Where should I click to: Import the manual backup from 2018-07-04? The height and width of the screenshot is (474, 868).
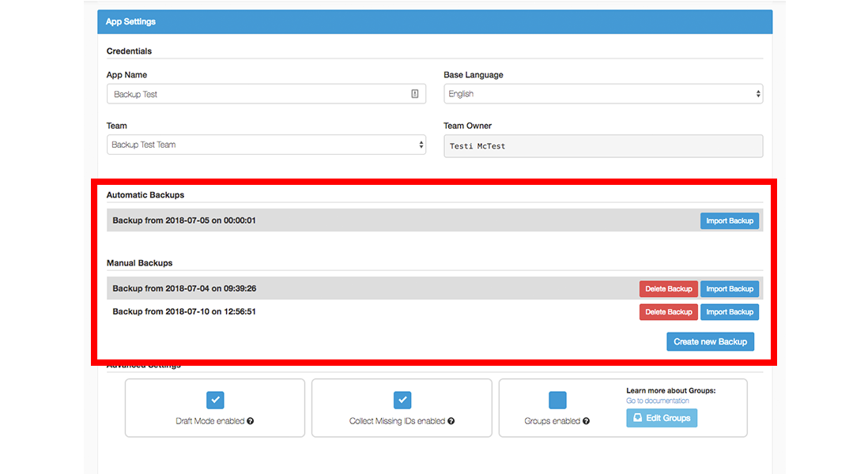(729, 289)
